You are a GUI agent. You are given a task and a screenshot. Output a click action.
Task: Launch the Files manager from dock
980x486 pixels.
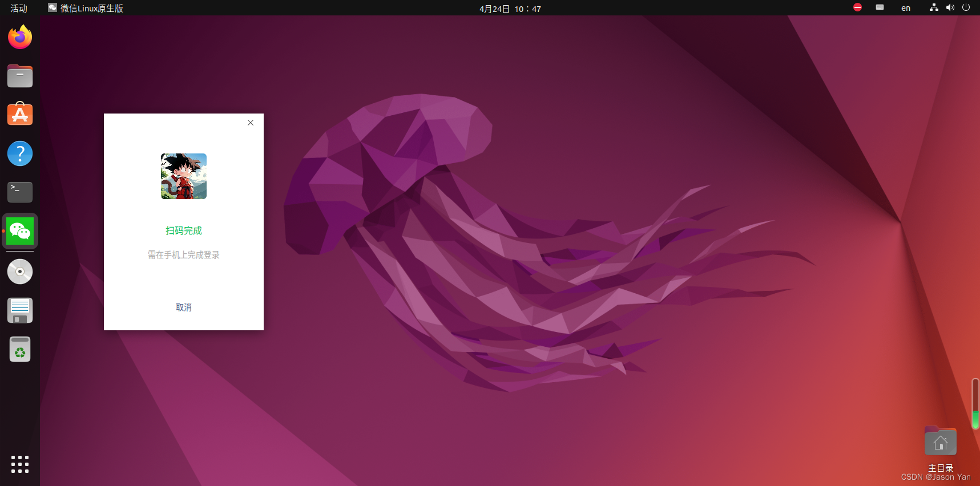pos(20,76)
